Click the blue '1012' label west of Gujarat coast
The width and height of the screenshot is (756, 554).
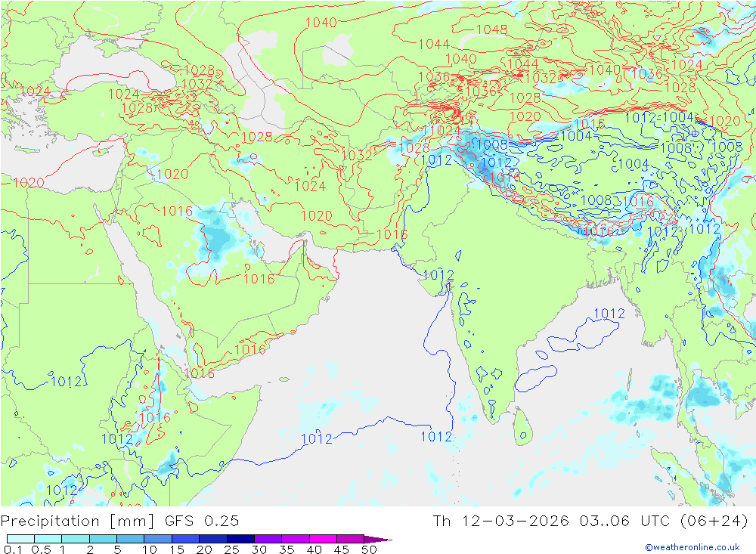click(438, 275)
